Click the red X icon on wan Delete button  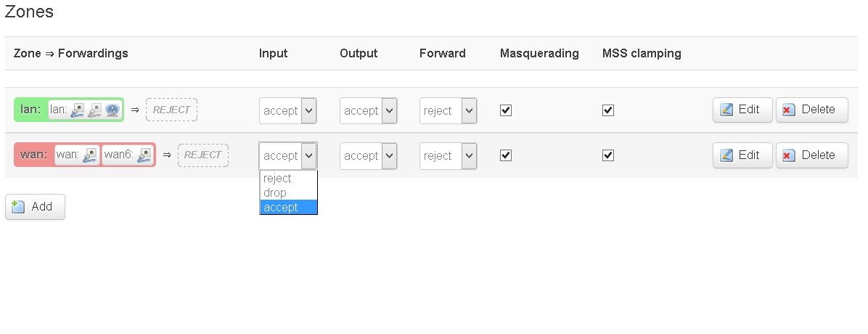coord(788,155)
